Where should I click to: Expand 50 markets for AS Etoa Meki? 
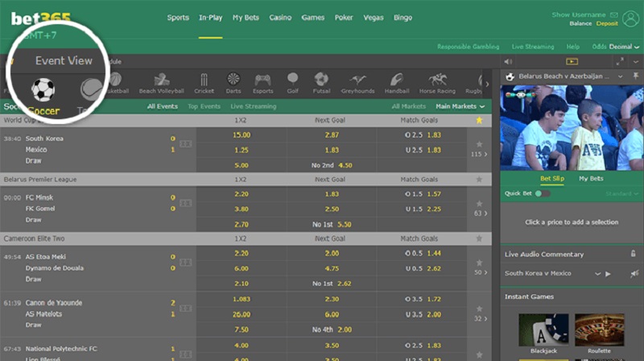click(480, 272)
